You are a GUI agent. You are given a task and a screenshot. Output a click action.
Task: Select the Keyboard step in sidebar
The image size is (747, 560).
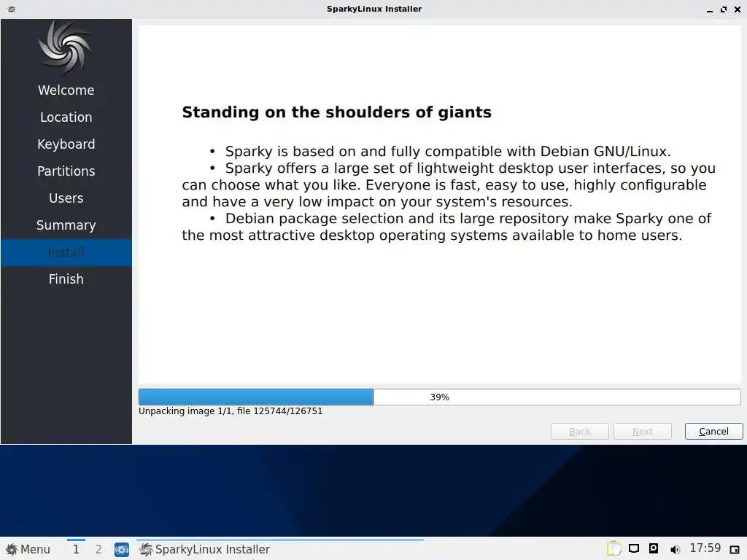[x=66, y=144]
